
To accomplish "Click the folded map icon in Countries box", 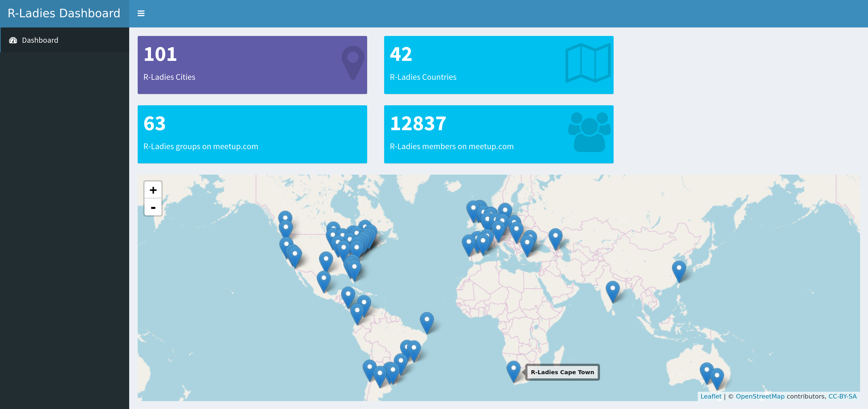I will [x=588, y=63].
